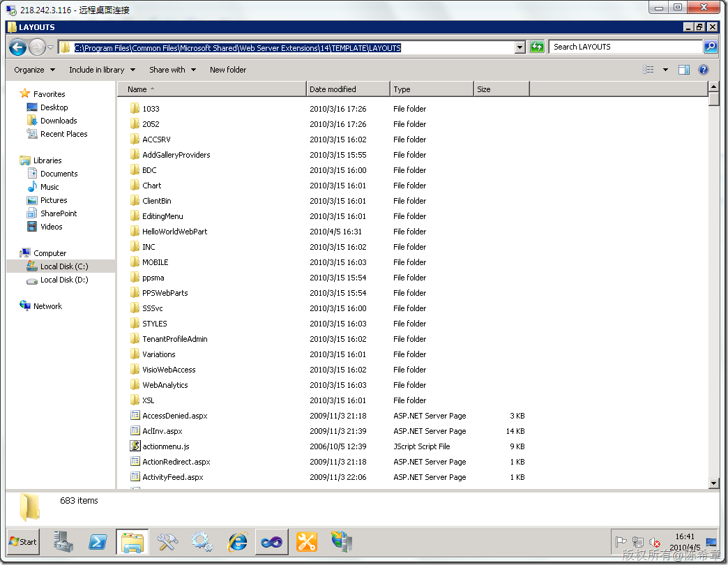The image size is (728, 565).
Task: Expand the view options dropdown arrow
Action: (665, 70)
